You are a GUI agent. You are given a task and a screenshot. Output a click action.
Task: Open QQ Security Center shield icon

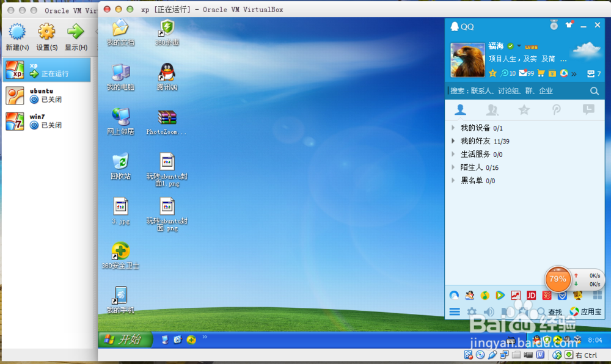[x=562, y=294]
